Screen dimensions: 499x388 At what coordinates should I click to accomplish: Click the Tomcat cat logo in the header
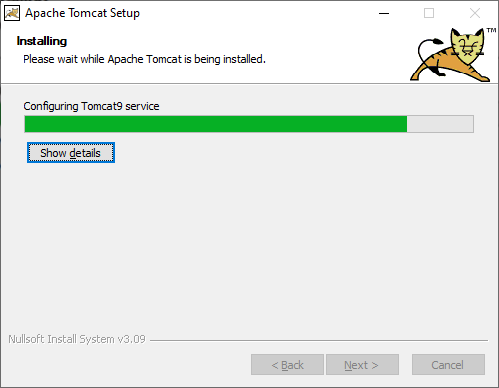point(451,55)
